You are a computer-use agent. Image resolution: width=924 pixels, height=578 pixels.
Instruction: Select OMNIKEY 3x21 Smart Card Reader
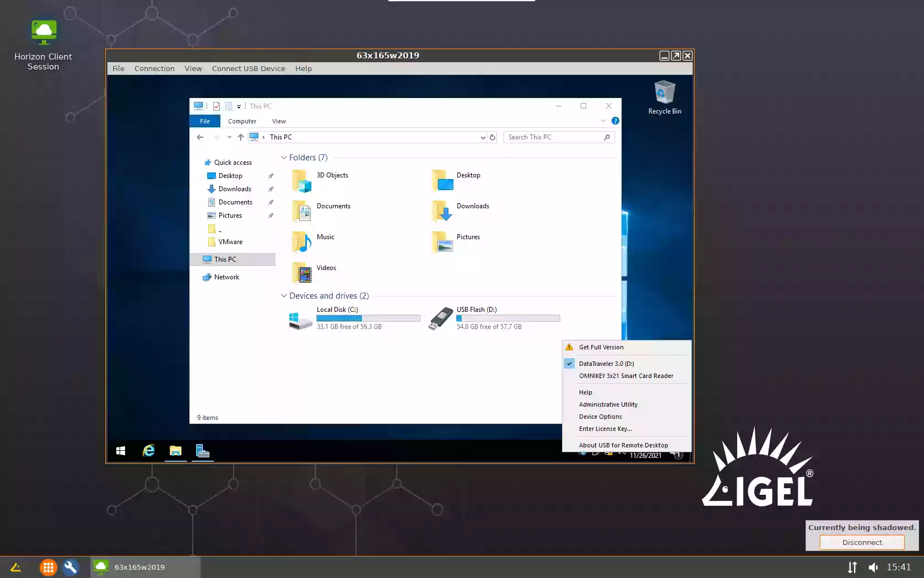(627, 376)
